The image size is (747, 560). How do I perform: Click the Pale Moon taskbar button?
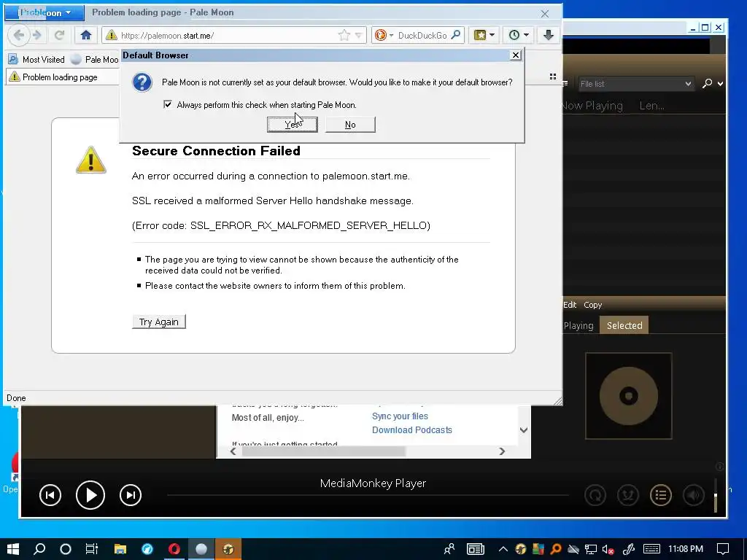tap(201, 549)
